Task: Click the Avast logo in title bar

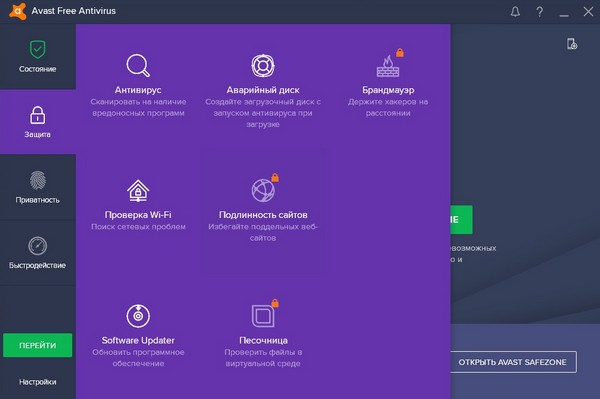Action: (18, 11)
